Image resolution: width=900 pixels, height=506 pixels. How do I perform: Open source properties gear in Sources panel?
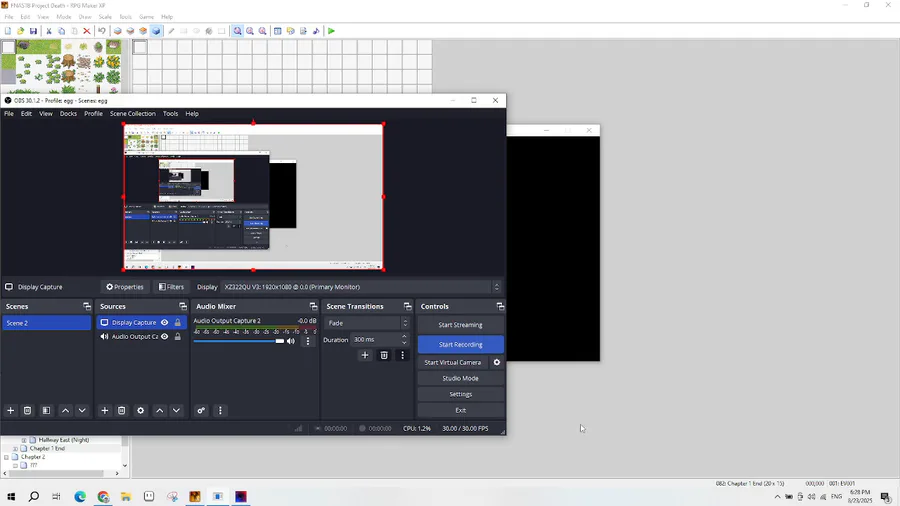pos(141,410)
